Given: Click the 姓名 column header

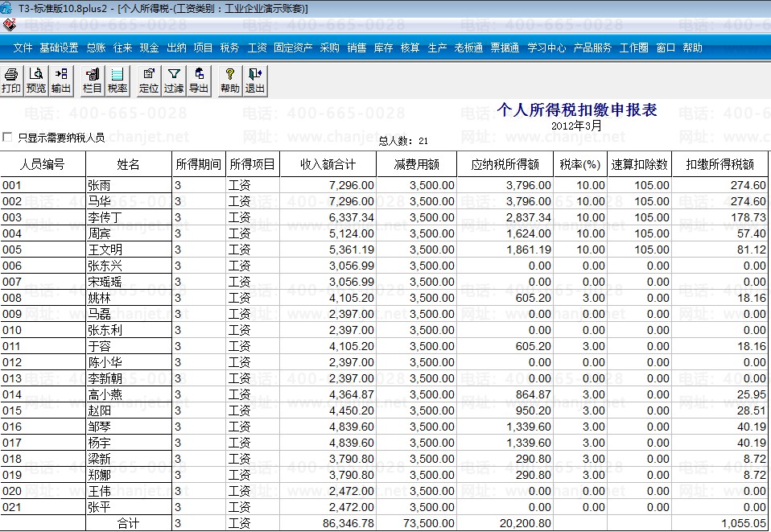Looking at the screenshot, I should point(129,165).
